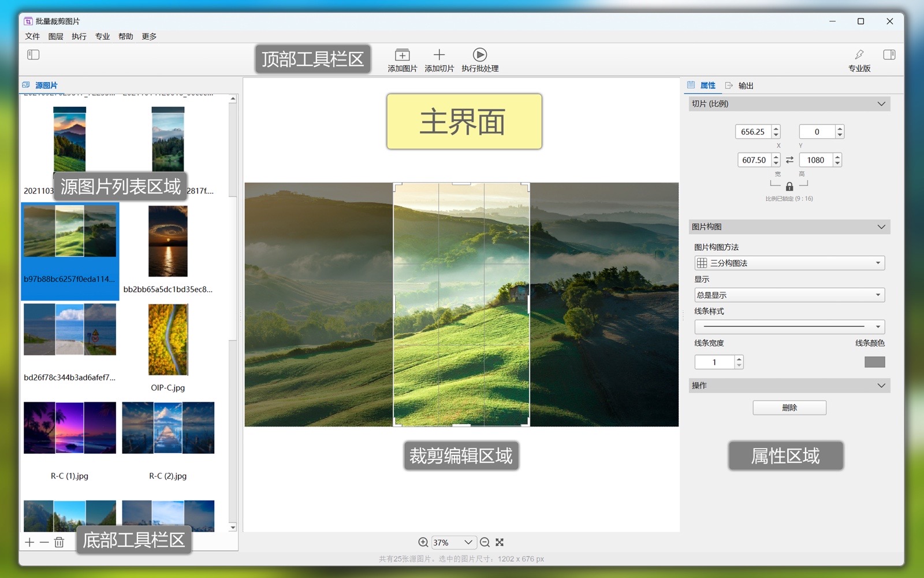Toggle the right sidebar panel icon
This screenshot has height=578, width=924.
[x=889, y=55]
